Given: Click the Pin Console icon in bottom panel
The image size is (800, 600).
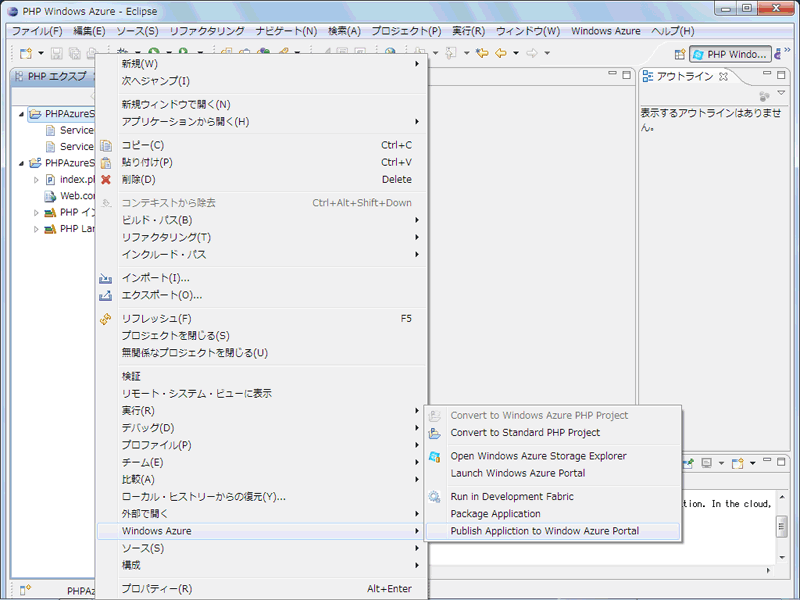Looking at the screenshot, I should (x=689, y=463).
